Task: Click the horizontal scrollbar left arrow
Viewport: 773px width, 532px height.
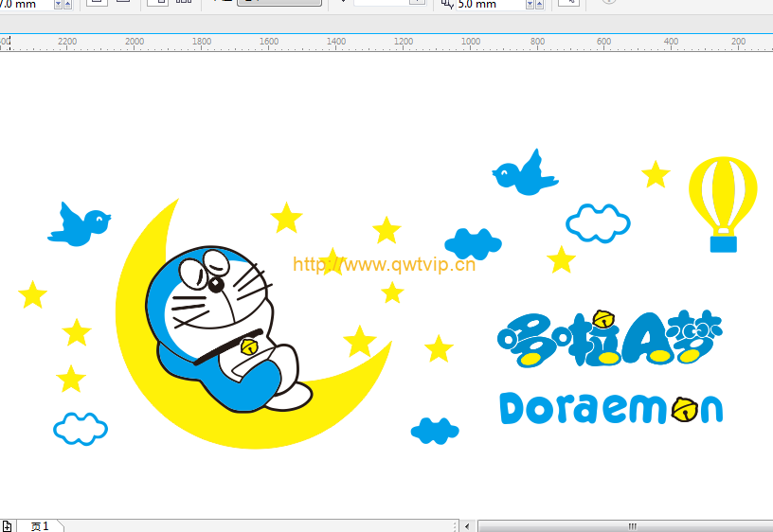Action: (467, 526)
